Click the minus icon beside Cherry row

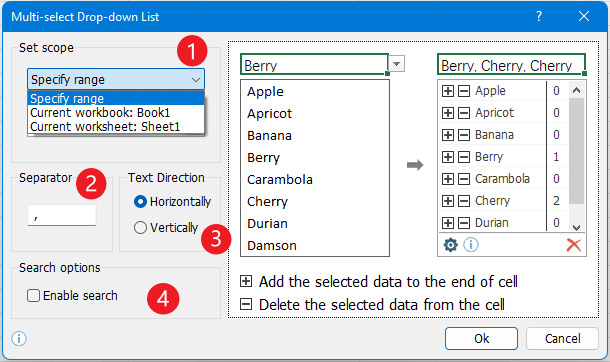click(463, 201)
